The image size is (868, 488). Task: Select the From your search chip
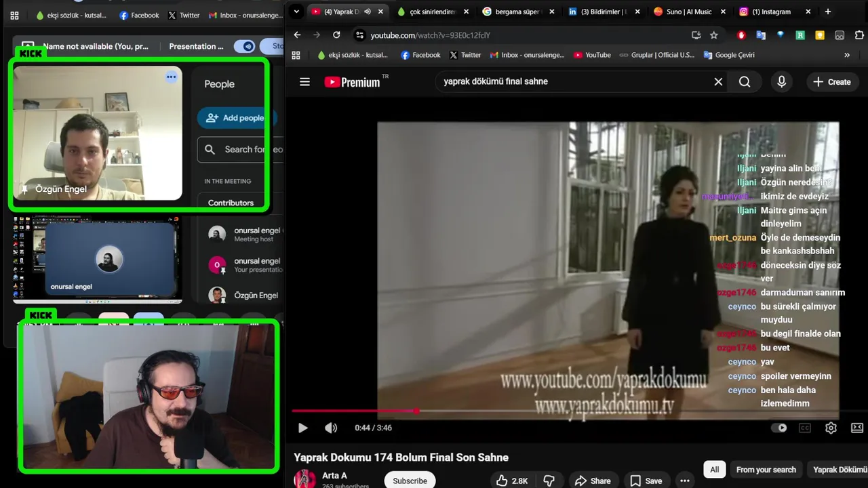(x=766, y=470)
